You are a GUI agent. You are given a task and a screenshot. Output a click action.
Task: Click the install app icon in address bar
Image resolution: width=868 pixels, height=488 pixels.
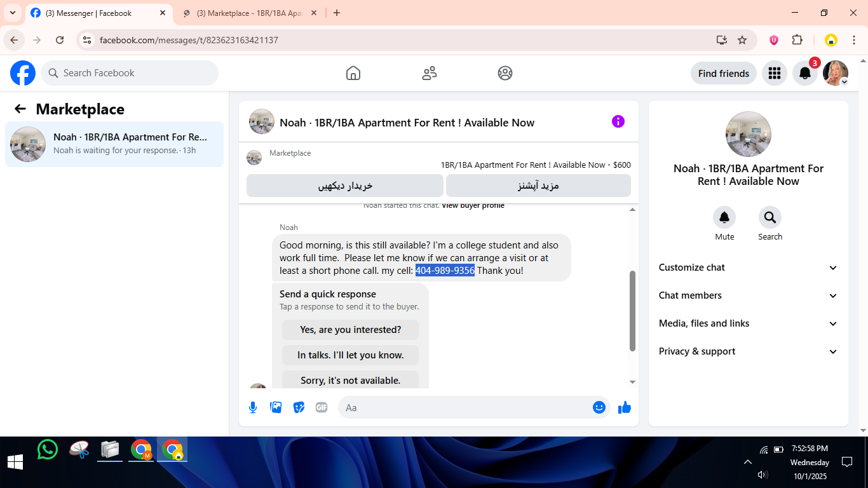(x=721, y=40)
